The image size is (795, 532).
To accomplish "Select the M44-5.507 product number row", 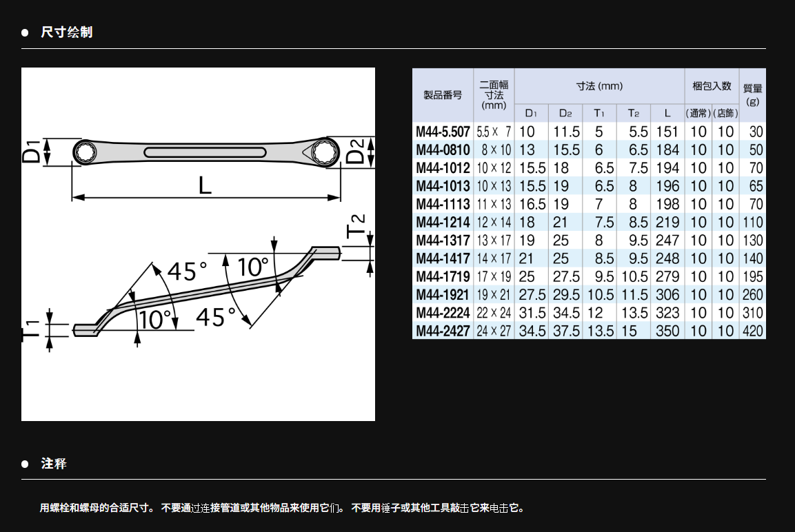I will click(443, 132).
